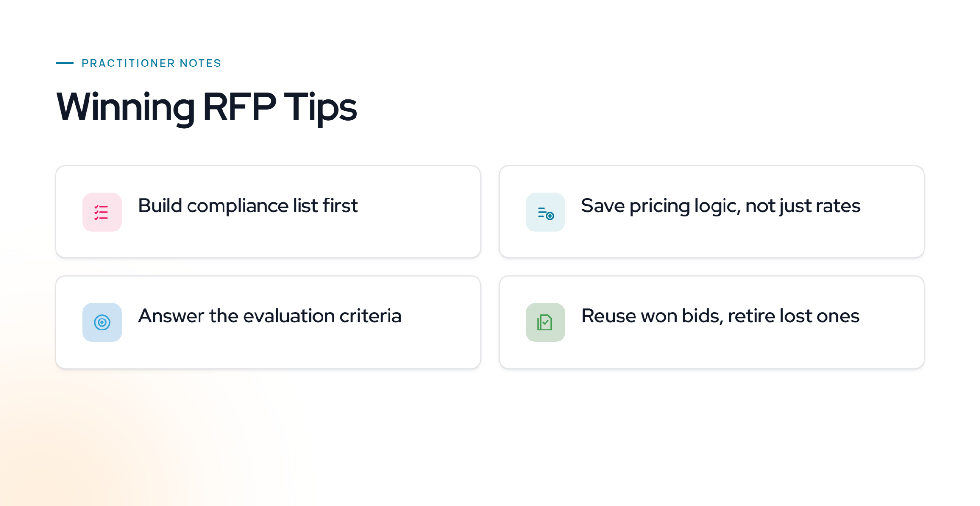Select "Answer the evaluation criteria" text

pyautogui.click(x=269, y=316)
